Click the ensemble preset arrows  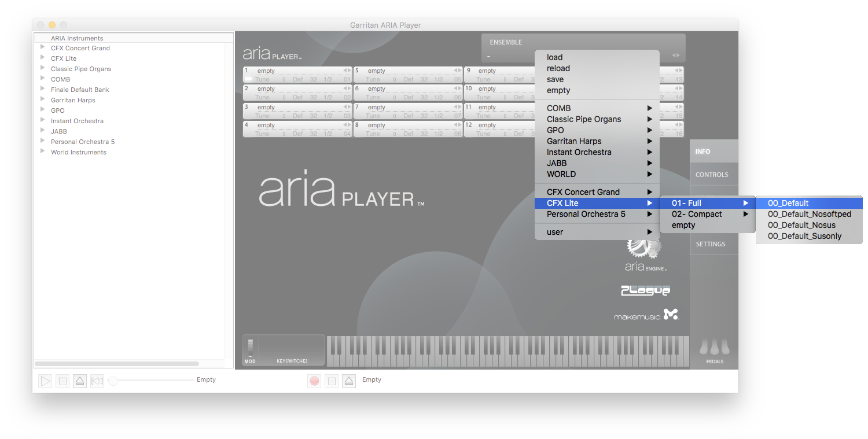coord(675,56)
